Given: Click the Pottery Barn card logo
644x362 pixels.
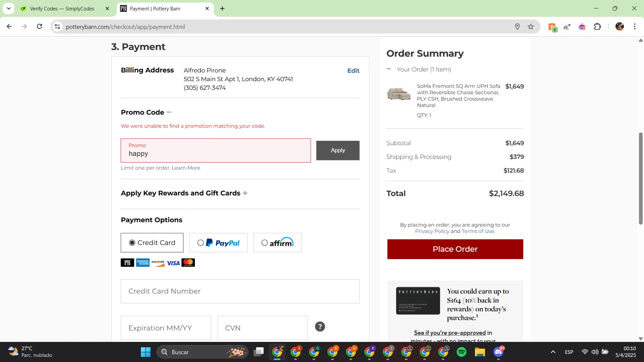Looking at the screenshot, I should (128, 262).
